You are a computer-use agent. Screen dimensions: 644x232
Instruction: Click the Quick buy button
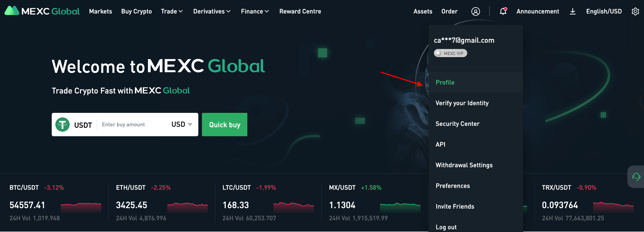[224, 125]
